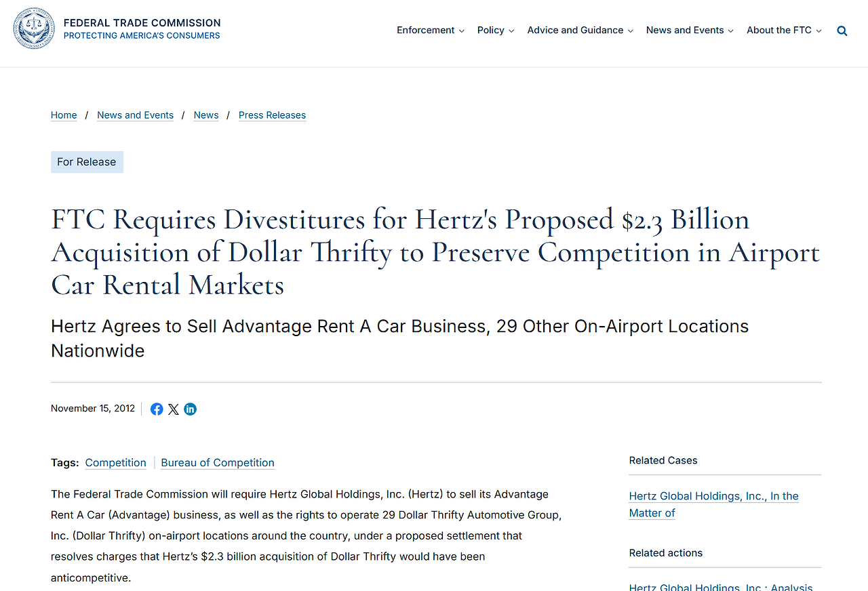Click the Related Cases heading
This screenshot has height=591, width=868.
663,460
